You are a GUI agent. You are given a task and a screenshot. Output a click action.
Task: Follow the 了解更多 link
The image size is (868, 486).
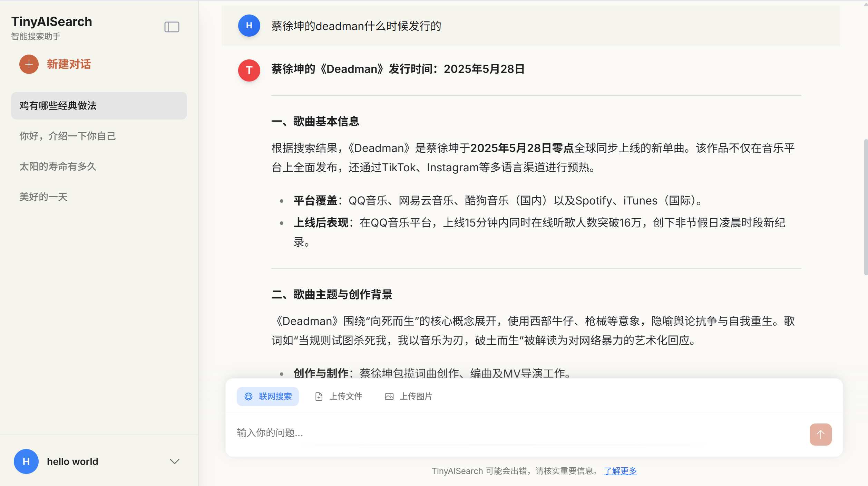(x=620, y=471)
